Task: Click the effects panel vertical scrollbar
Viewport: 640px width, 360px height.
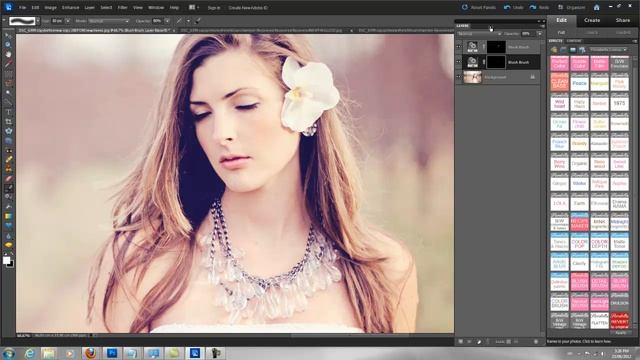Action: [x=635, y=192]
